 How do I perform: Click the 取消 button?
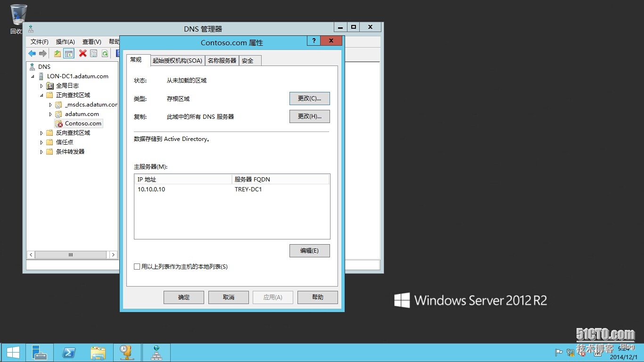[229, 297]
